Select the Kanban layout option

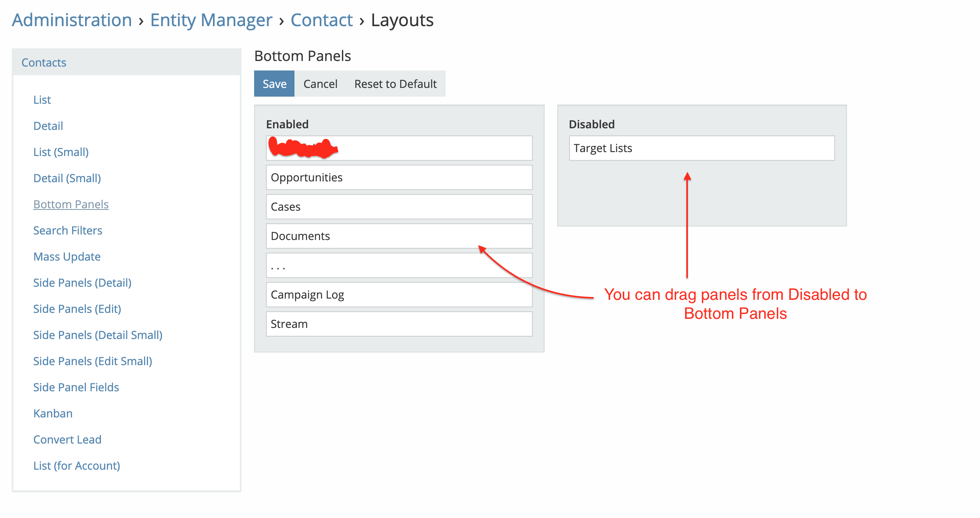53,413
